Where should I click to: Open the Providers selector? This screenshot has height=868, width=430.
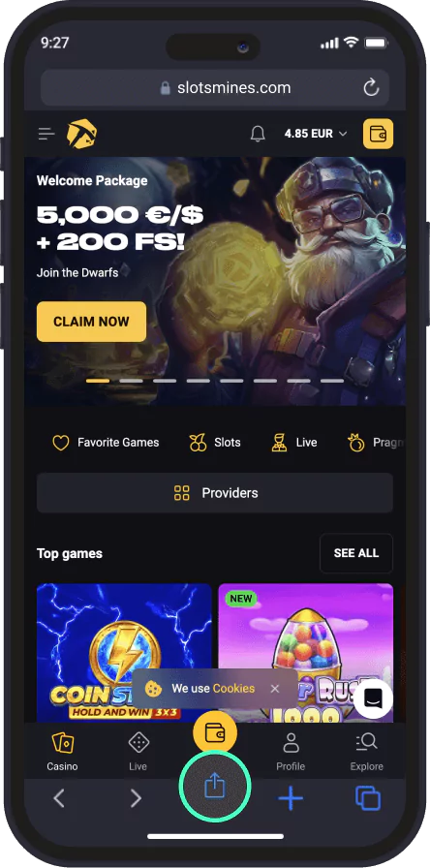(215, 493)
